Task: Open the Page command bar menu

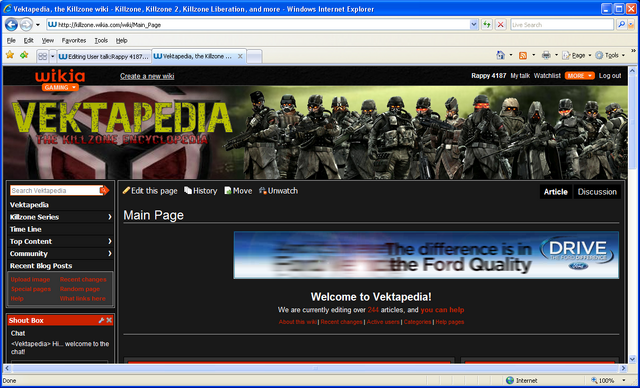Action: (576, 55)
